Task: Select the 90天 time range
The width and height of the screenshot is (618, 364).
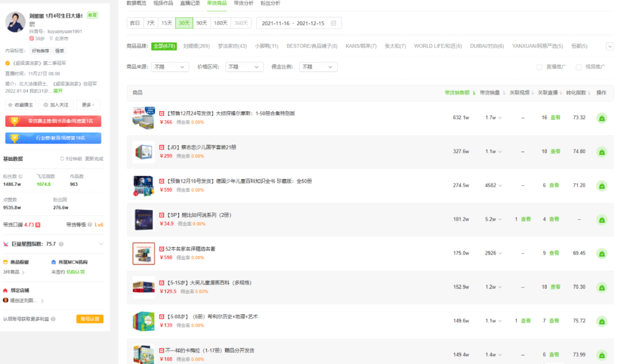Action: pyautogui.click(x=202, y=23)
